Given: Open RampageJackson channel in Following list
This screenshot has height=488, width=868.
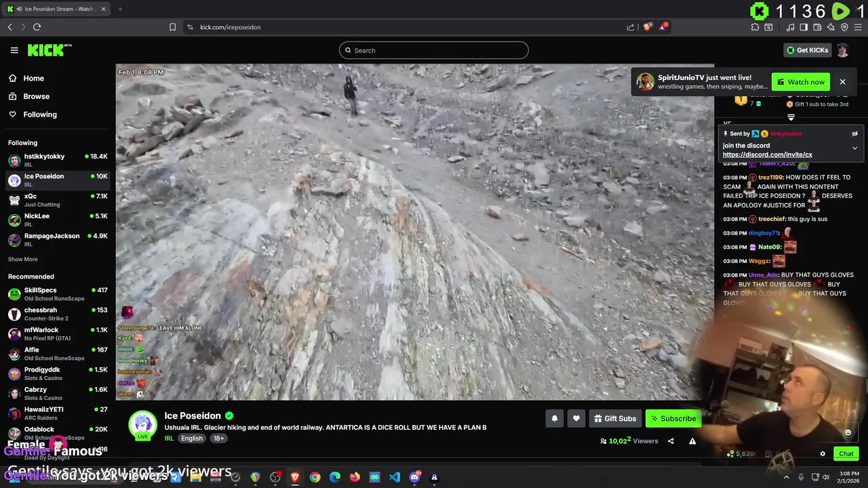Looking at the screenshot, I should (58, 239).
